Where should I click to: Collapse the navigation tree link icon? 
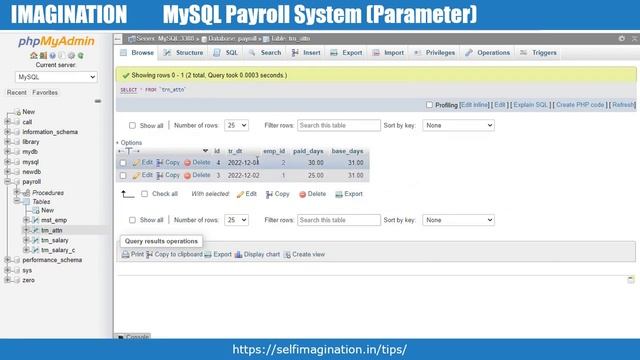tap(98, 101)
